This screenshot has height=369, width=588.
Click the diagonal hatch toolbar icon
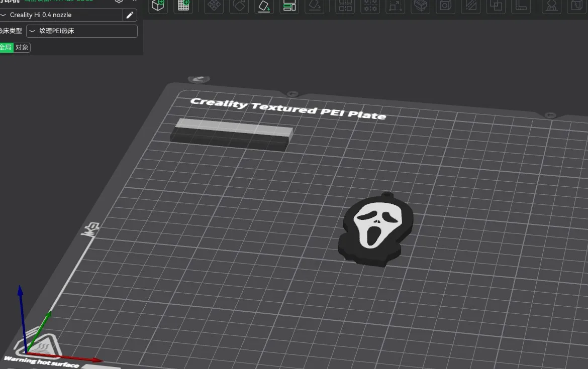pyautogui.click(x=471, y=6)
